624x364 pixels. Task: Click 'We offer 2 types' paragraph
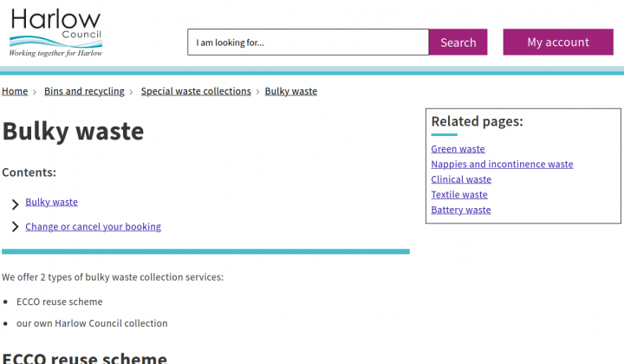pyautogui.click(x=113, y=277)
